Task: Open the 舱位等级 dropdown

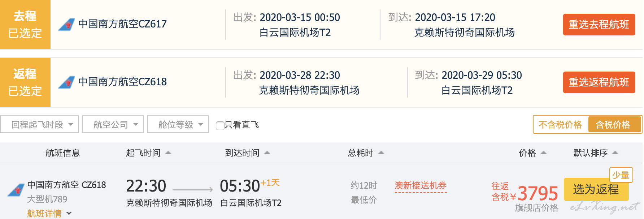Action: 178,124
